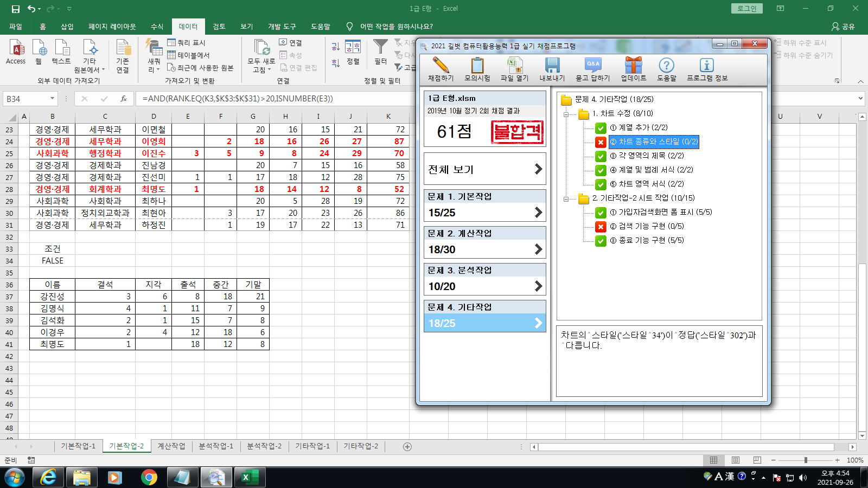This screenshot has width=868, height=488.
Task: Click the 업데이트 gift box icon
Action: (633, 66)
